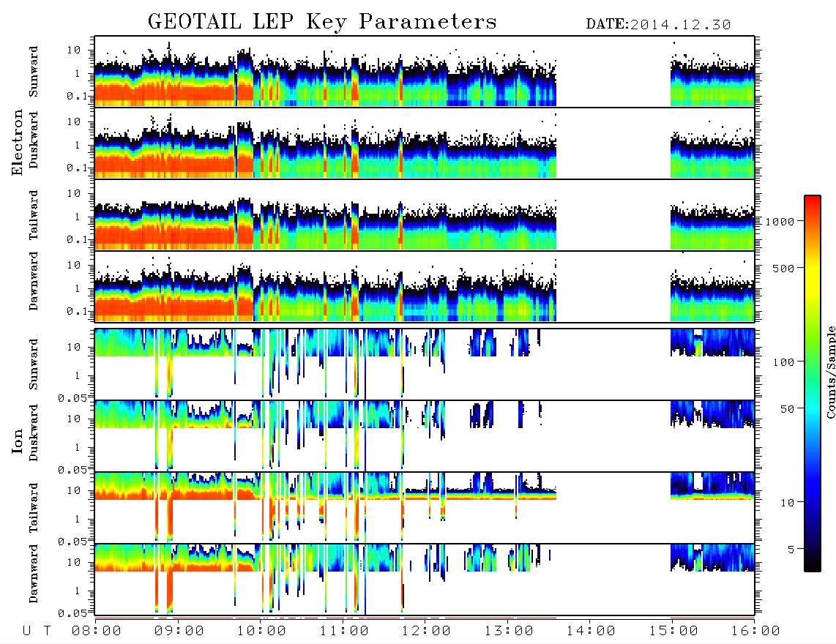Click the Electron Sunward spectrogram panel
The width and height of the screenshot is (836, 644).
click(425, 72)
